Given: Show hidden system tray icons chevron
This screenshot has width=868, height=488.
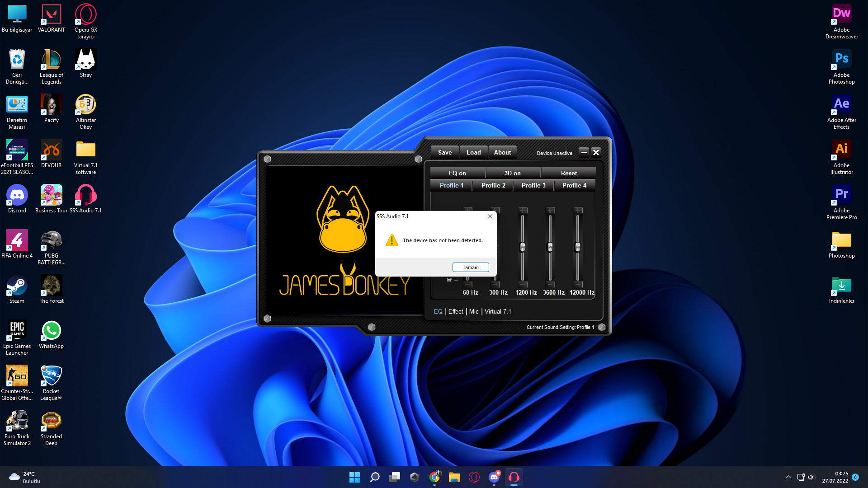Looking at the screenshot, I should tap(788, 477).
